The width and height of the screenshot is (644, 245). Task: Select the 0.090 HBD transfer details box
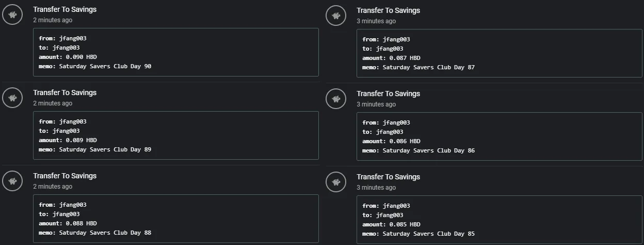pyautogui.click(x=176, y=52)
